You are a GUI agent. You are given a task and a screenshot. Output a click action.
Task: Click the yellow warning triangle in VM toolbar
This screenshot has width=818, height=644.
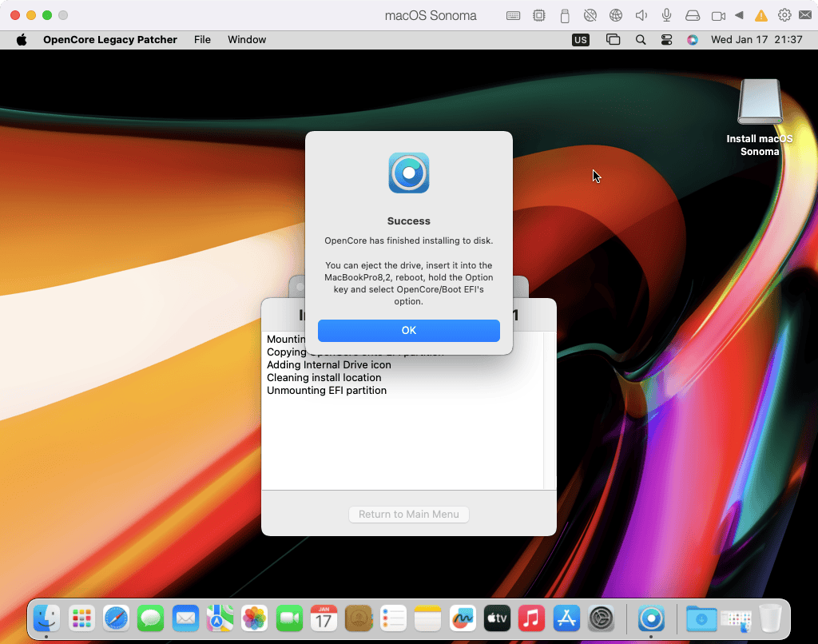[x=761, y=15]
